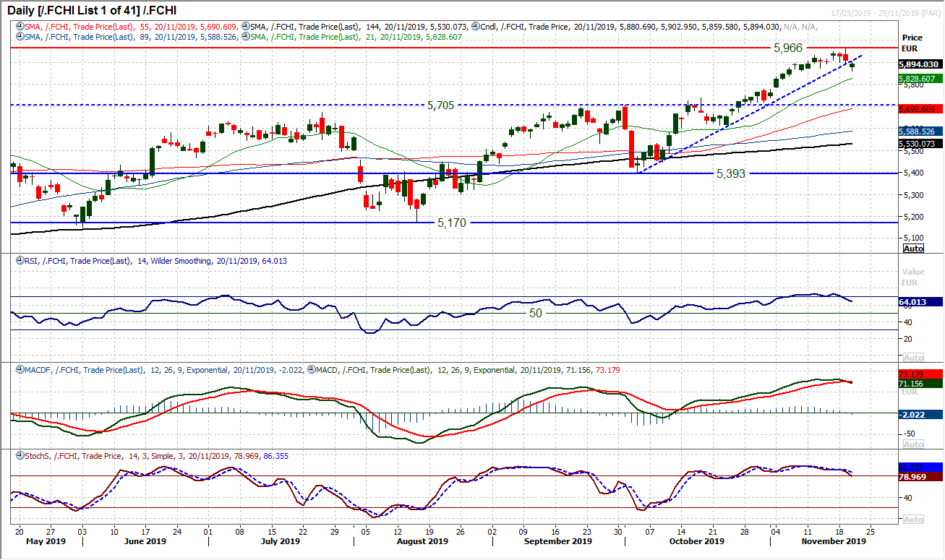
Task: Click the Auto button in the Stochastic panel
Action: tap(914, 520)
